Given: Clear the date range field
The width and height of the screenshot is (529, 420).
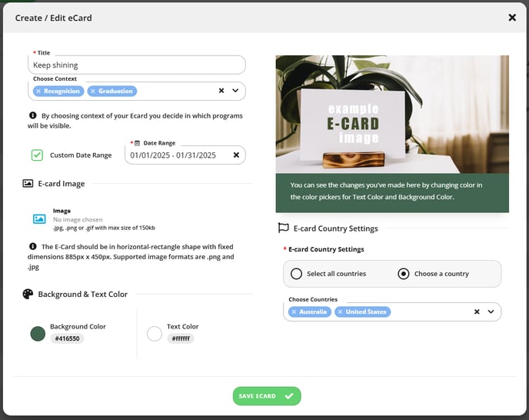Looking at the screenshot, I should click(236, 155).
